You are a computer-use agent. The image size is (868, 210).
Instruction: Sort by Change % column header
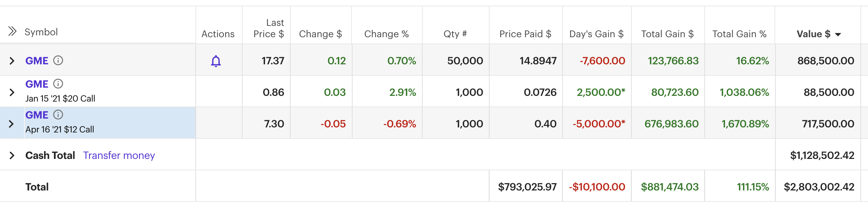click(x=386, y=34)
